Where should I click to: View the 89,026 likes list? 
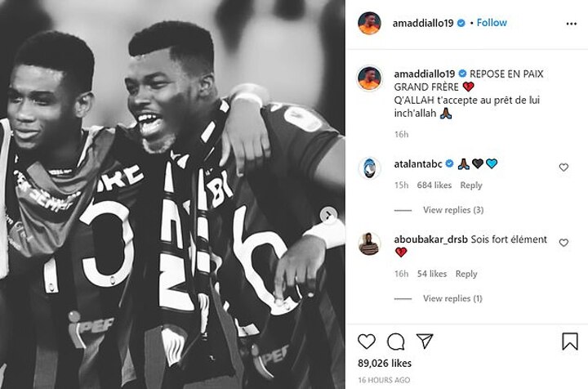[385, 363]
